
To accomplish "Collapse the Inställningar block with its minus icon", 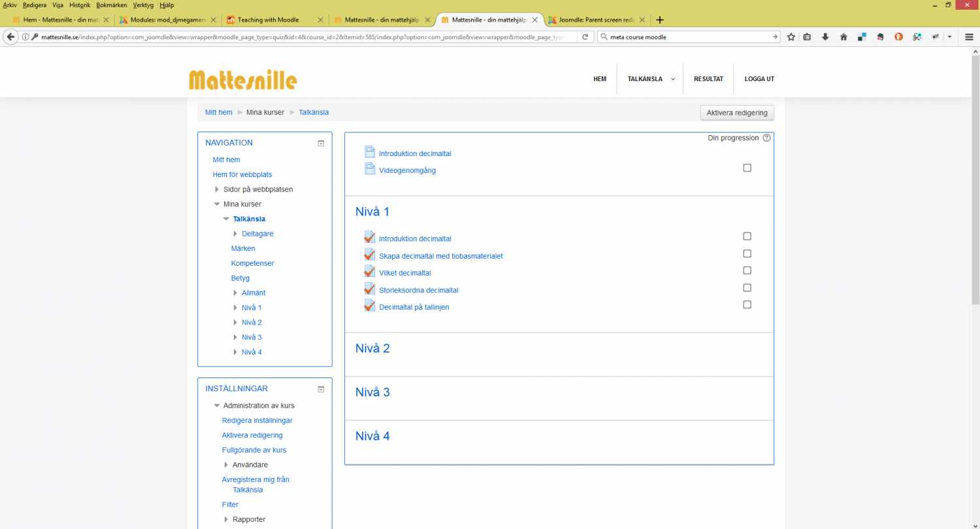I will pyautogui.click(x=321, y=389).
